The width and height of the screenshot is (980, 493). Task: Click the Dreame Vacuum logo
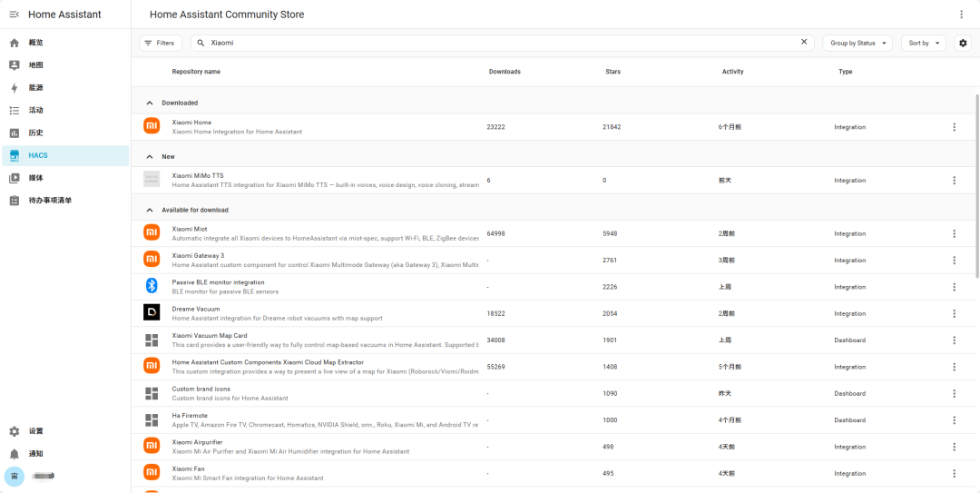[x=152, y=313]
